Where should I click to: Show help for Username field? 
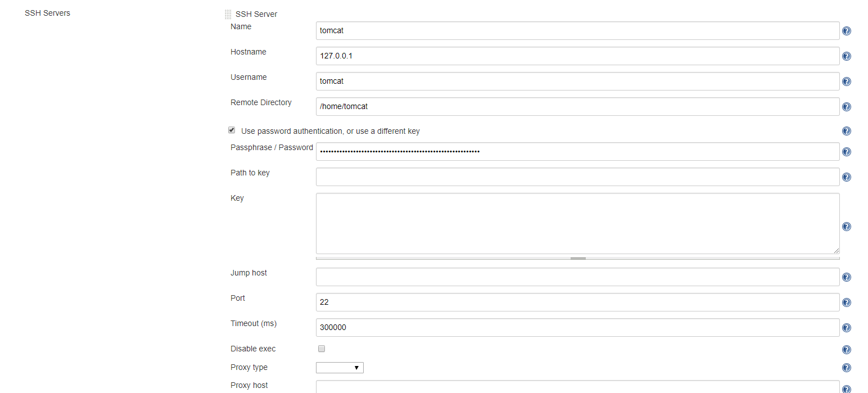847,82
